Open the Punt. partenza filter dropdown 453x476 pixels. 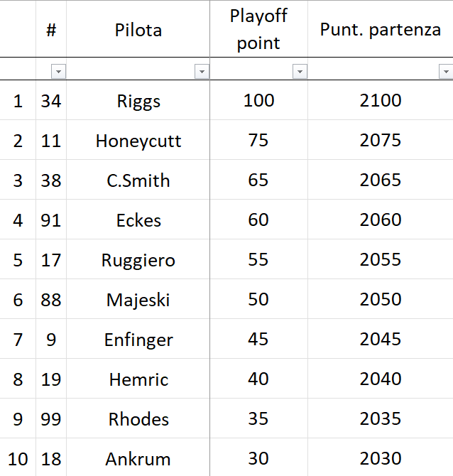click(446, 72)
